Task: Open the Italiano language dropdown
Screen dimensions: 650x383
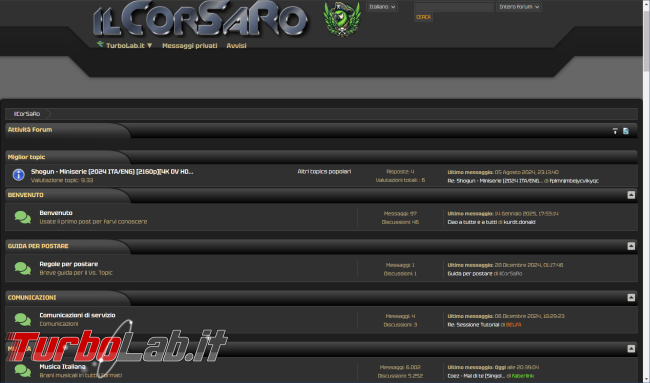Action: click(x=382, y=7)
